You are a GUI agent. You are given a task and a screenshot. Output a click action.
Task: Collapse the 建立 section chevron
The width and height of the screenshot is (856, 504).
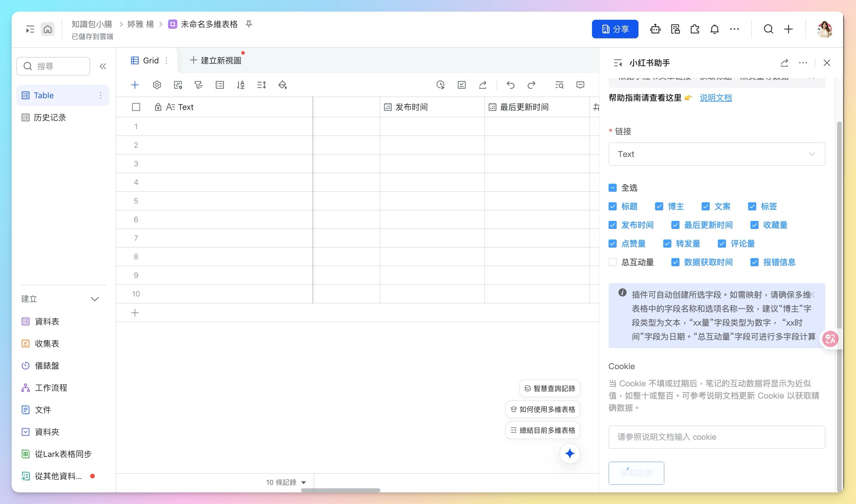[x=95, y=299]
